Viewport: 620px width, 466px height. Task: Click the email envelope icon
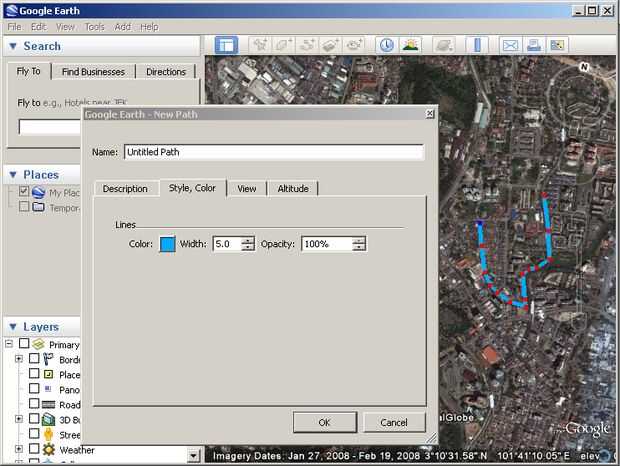click(510, 45)
